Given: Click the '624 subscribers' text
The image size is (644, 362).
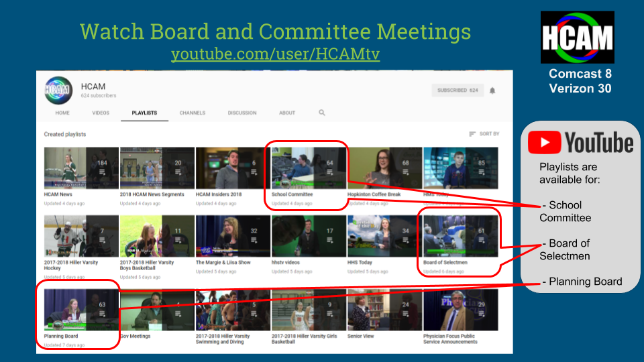Looking at the screenshot, I should pyautogui.click(x=99, y=96).
